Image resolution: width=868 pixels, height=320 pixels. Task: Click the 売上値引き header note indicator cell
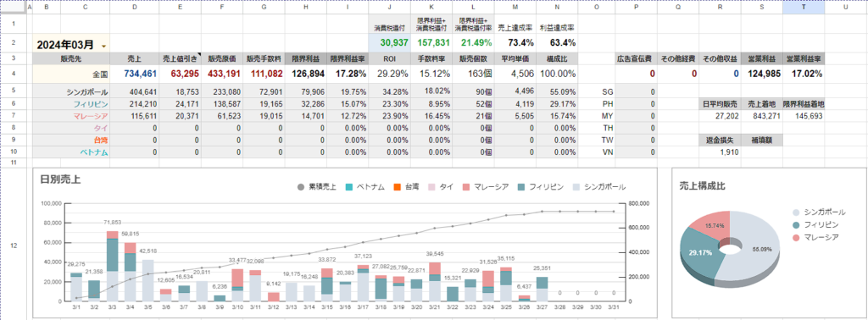pyautogui.click(x=180, y=59)
